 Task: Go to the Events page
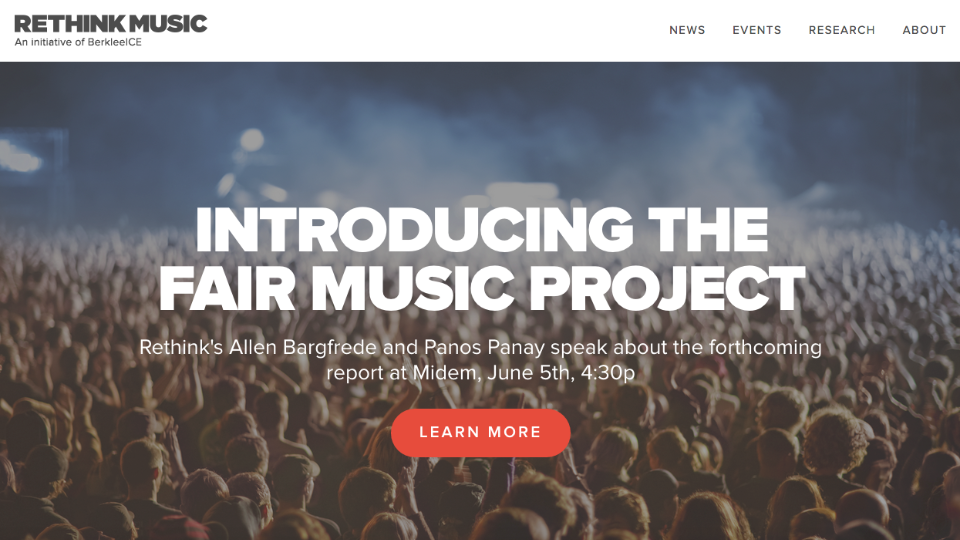[x=757, y=30]
